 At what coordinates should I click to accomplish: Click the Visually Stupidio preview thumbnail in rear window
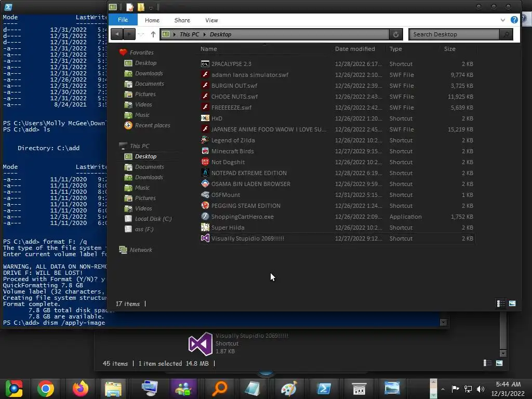click(201, 344)
